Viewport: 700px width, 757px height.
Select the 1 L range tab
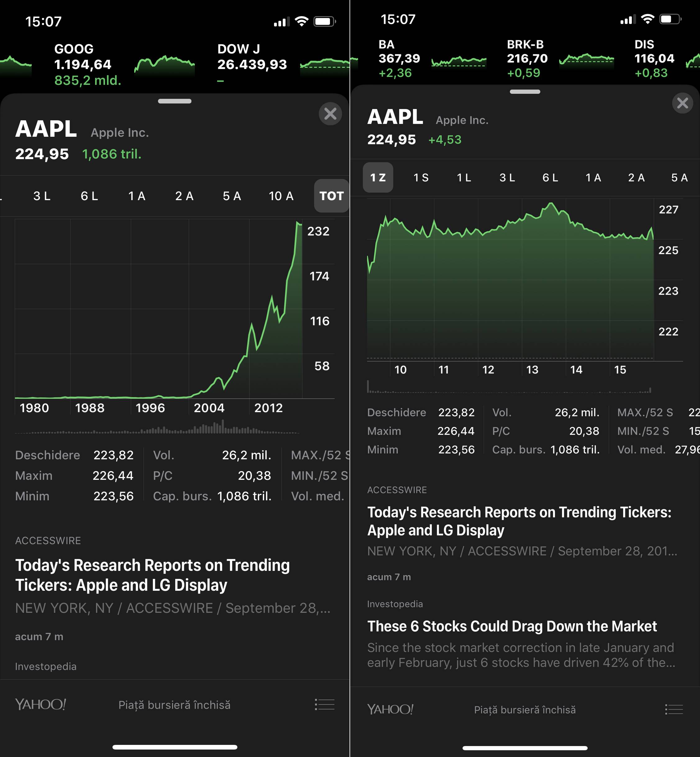(464, 177)
